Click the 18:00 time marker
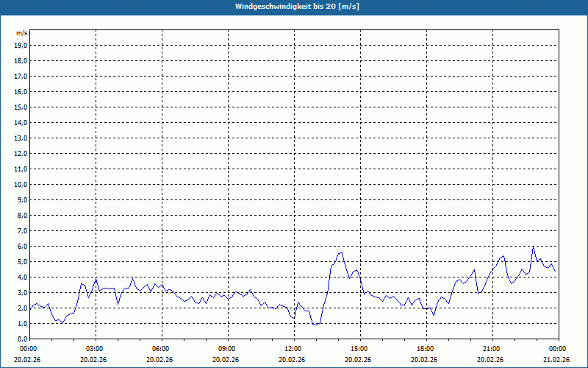The image size is (588, 368). pos(425,349)
